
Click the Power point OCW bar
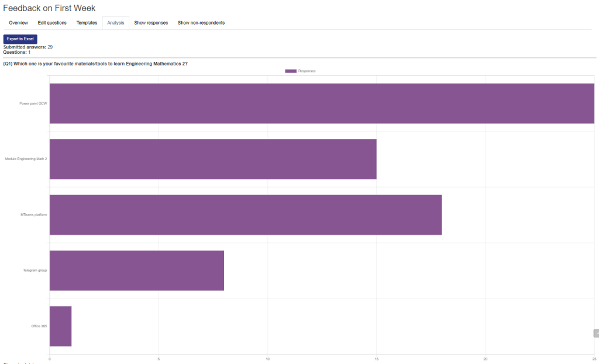pos(322,103)
